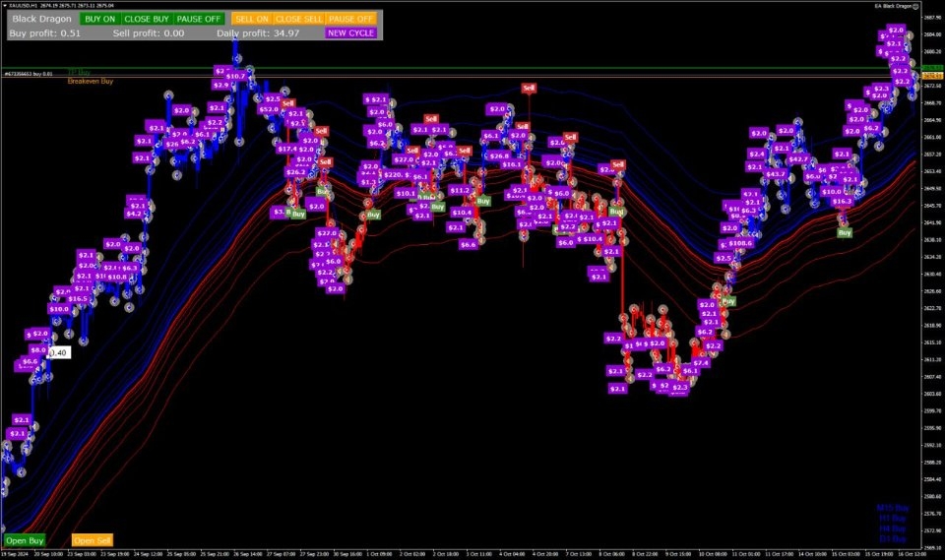This screenshot has height=560, width=945.
Task: Open the XAUUSD,H1 chart menu arrow
Action: pyautogui.click(x=5, y=6)
